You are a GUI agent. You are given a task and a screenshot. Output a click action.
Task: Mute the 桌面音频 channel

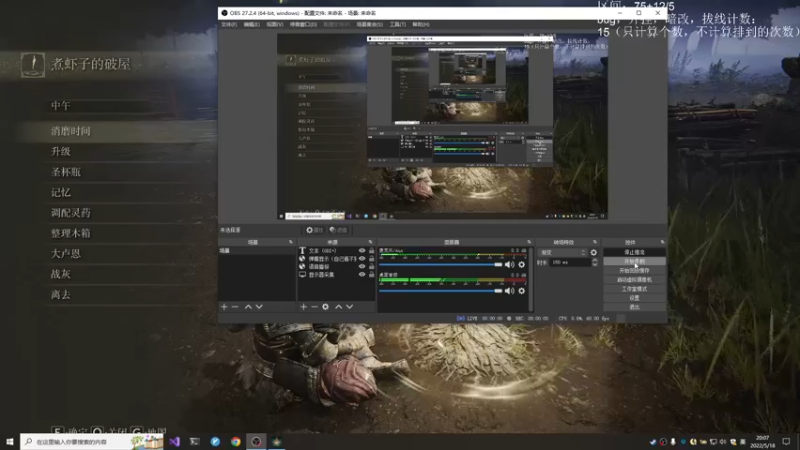pos(509,291)
